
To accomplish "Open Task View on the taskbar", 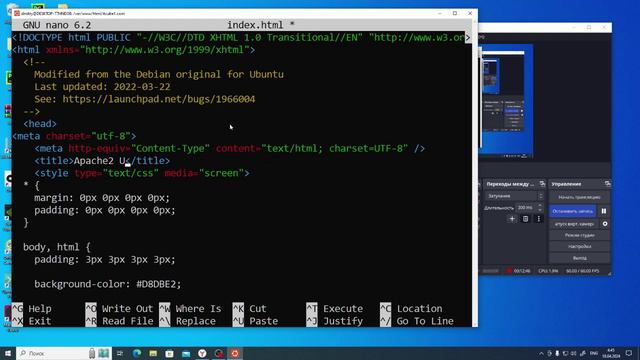I will click(x=120, y=353).
